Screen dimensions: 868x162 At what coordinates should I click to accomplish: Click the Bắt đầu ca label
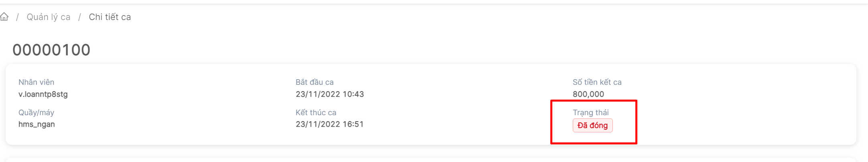(314, 82)
